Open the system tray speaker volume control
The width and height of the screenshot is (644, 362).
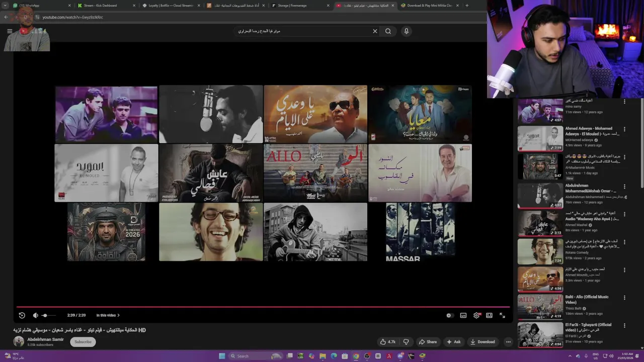(x=612, y=356)
